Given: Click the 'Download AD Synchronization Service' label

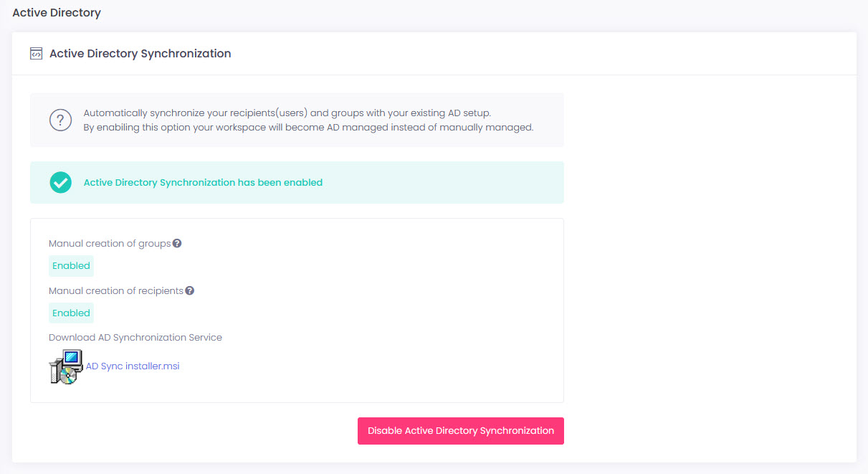Looking at the screenshot, I should [x=135, y=337].
